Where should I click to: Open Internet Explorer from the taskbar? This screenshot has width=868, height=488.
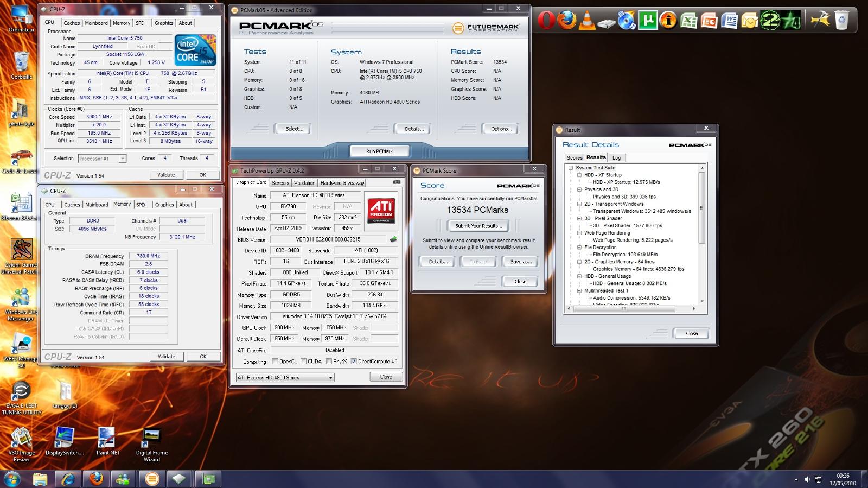[x=68, y=479]
